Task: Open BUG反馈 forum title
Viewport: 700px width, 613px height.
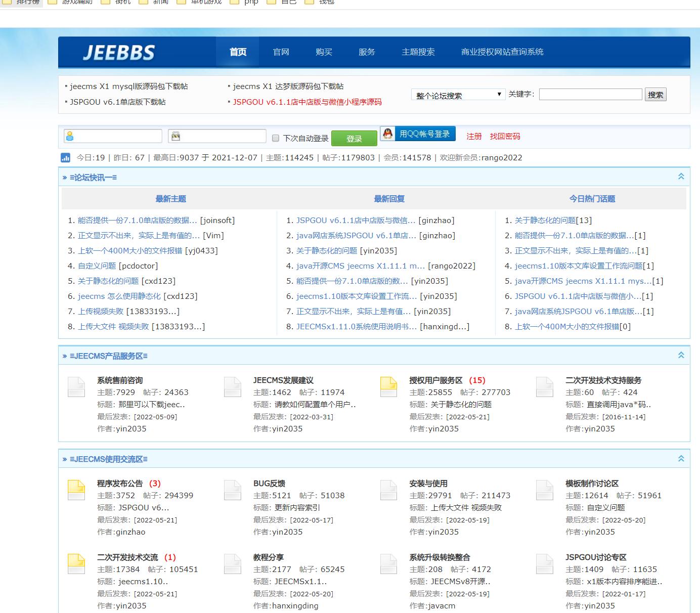Action: [269, 484]
